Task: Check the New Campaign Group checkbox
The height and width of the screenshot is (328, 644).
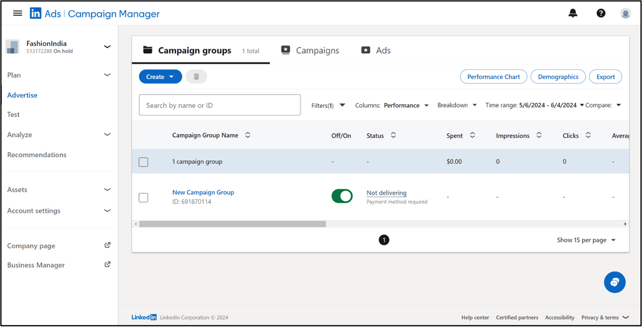Action: tap(144, 198)
